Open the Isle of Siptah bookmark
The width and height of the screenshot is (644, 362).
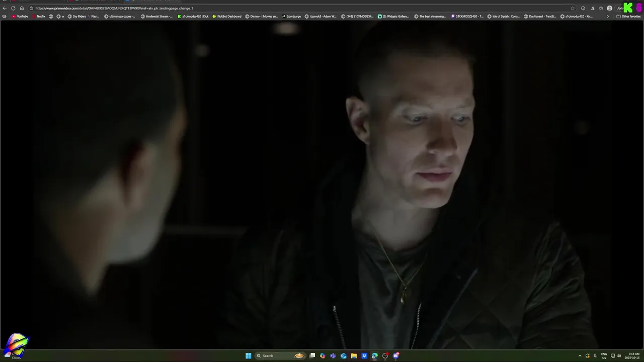tap(504, 17)
